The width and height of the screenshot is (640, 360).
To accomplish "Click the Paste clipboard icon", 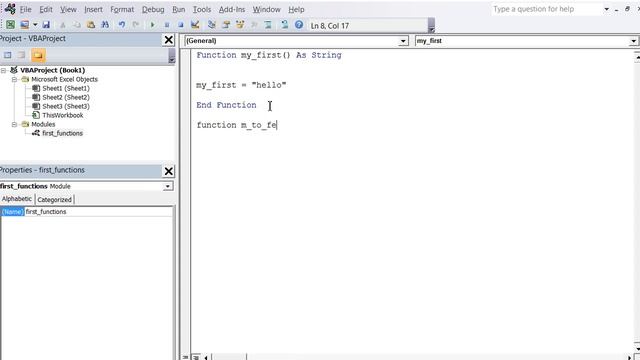I will coord(91,25).
